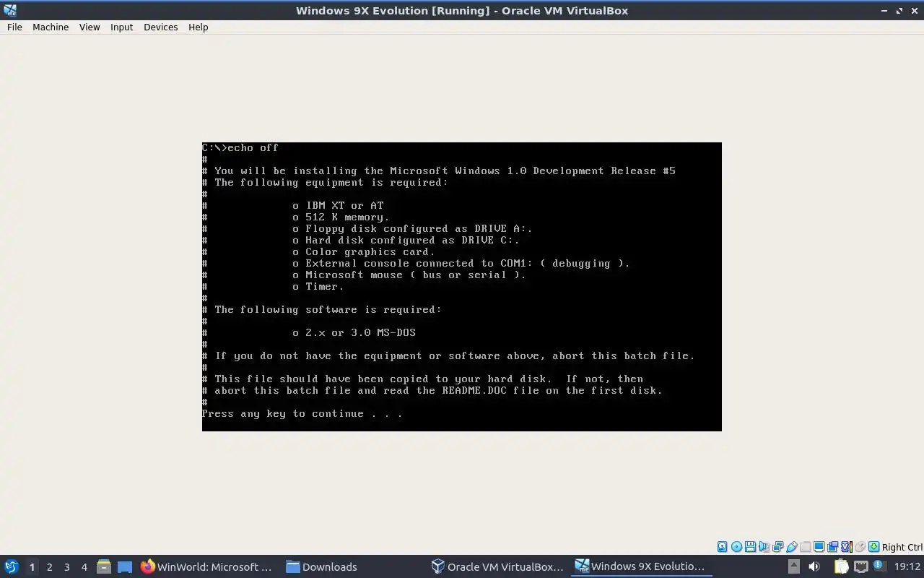Switch to WinWorld Firefox window
Viewport: 924px width, 578px height.
pos(207,566)
